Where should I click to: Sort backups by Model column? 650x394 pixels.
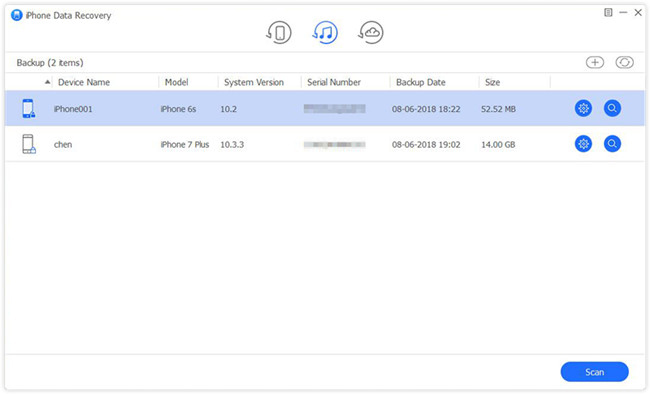pyautogui.click(x=177, y=82)
